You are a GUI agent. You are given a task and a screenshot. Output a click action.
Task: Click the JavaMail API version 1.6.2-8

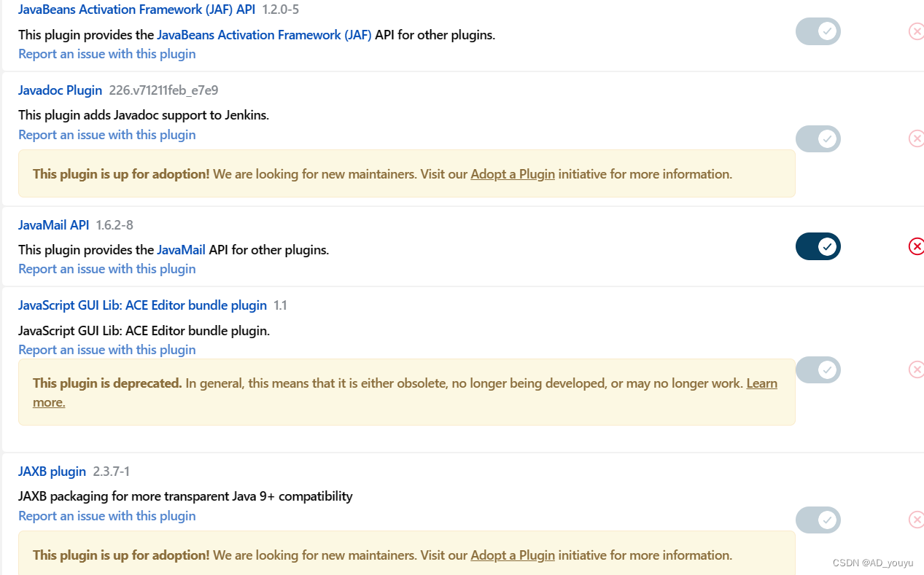coord(114,225)
